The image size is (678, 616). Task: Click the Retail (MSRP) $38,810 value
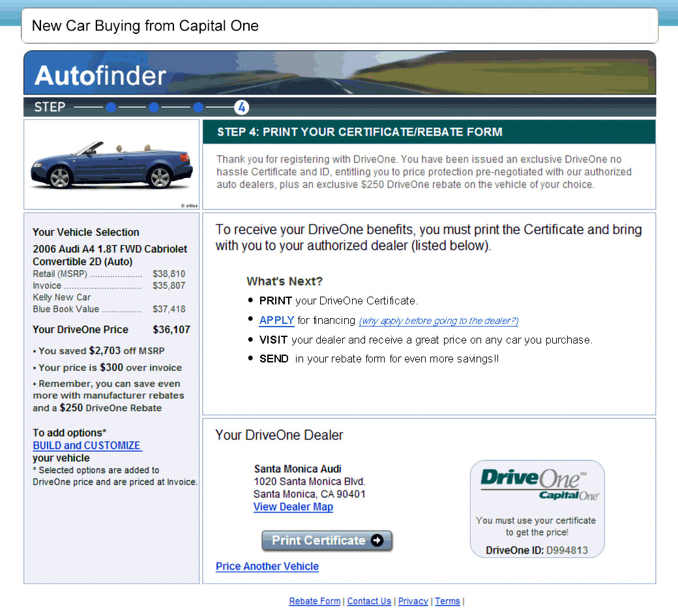coord(169,274)
